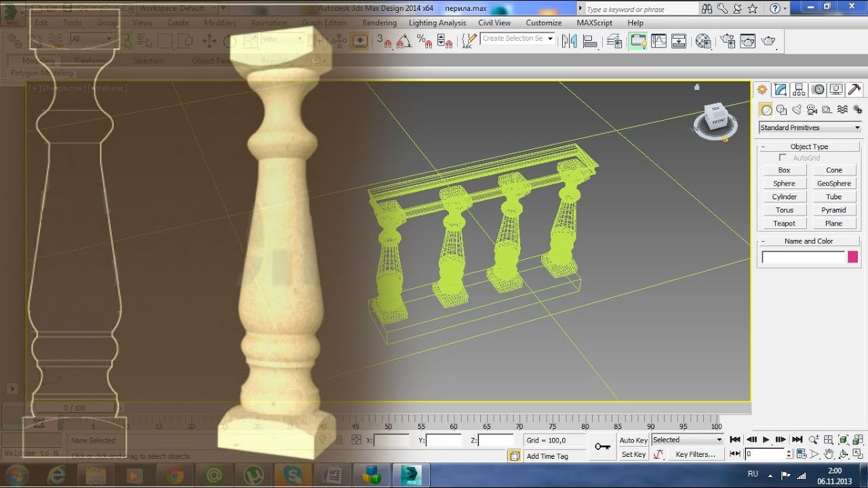Image resolution: width=868 pixels, height=488 pixels.
Task: Open Key Filters dialog
Action: point(695,454)
